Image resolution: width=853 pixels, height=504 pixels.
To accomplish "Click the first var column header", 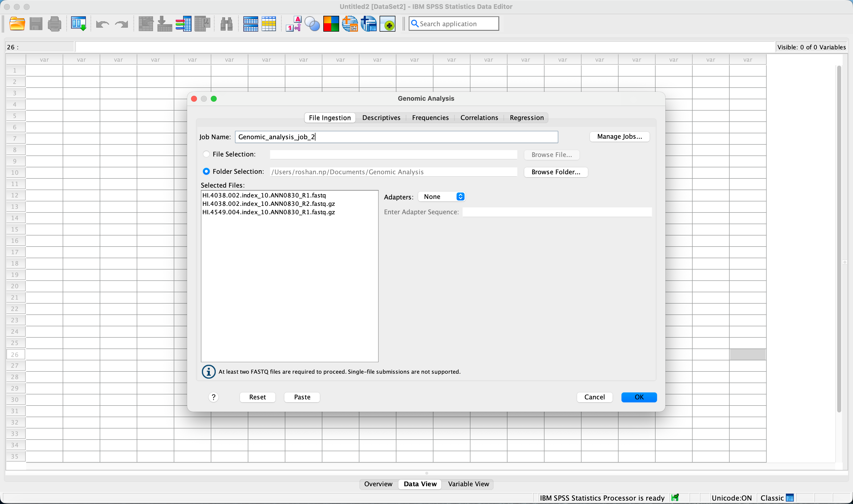I will [44, 60].
